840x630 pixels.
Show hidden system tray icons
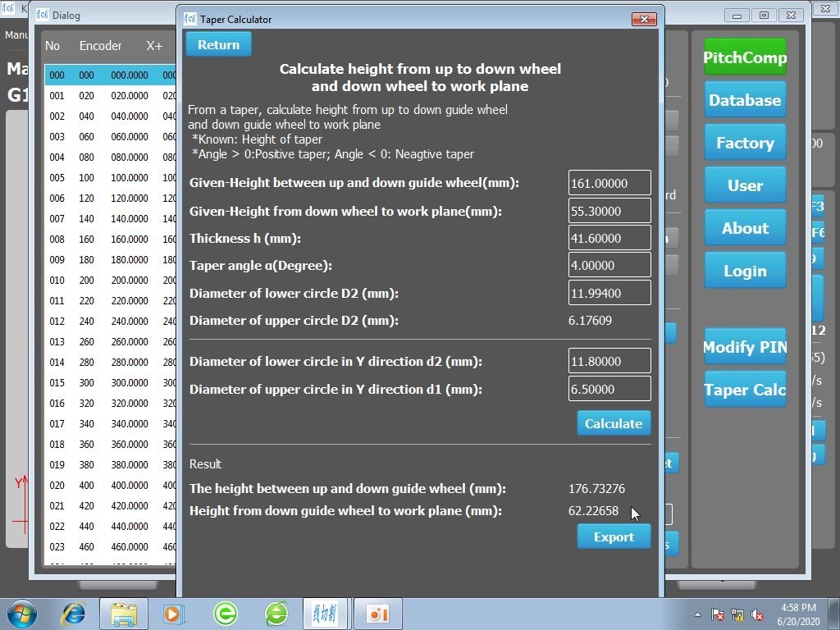pos(697,614)
